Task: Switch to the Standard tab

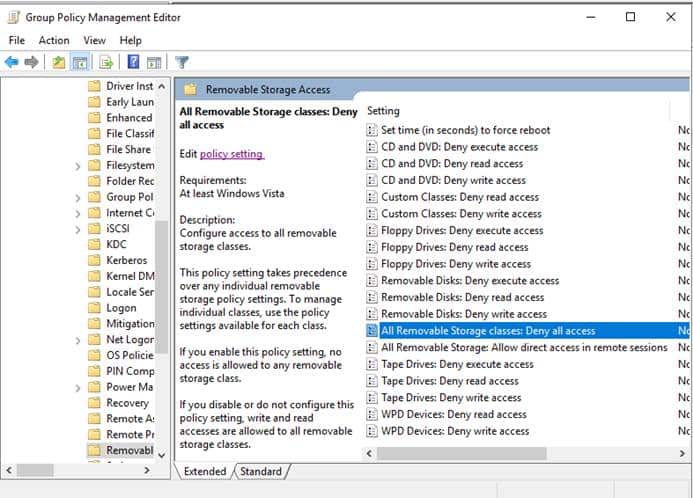Action: pyautogui.click(x=260, y=471)
